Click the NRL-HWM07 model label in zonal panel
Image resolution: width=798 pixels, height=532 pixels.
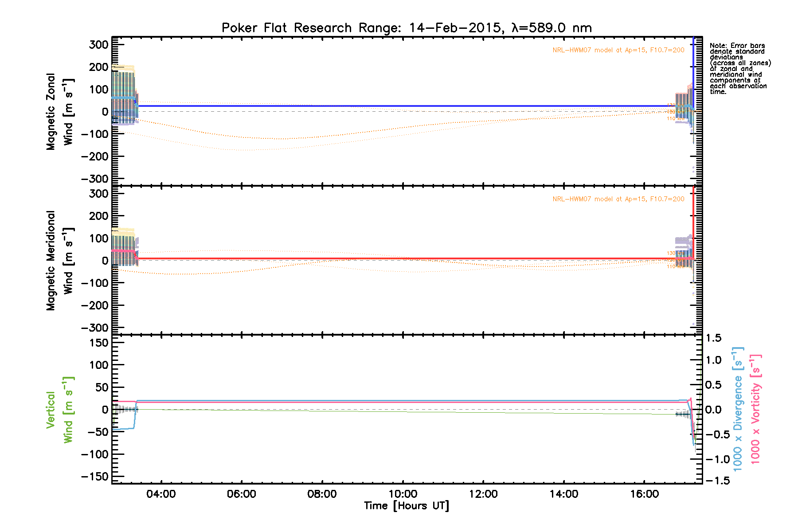618,50
